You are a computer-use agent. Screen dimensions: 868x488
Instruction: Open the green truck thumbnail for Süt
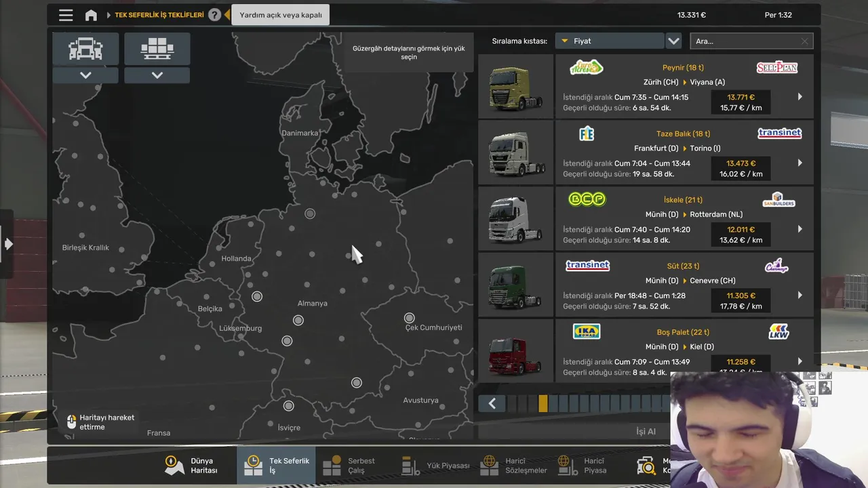(516, 285)
